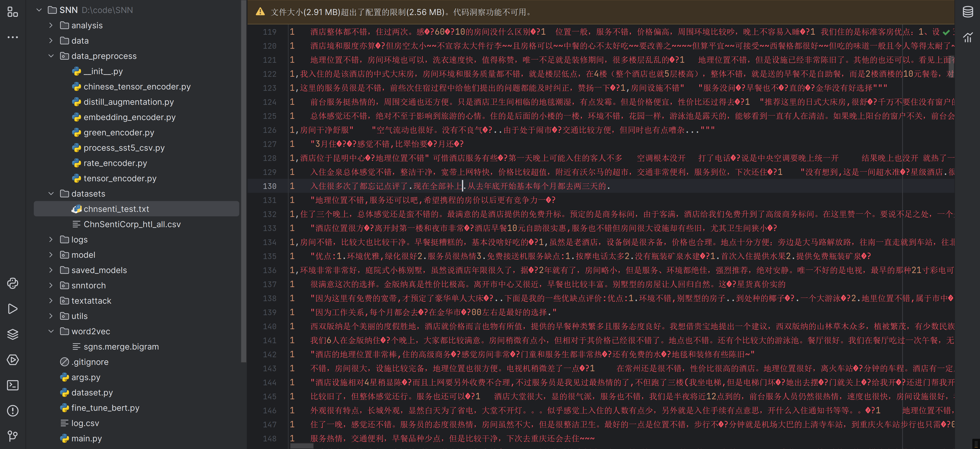Collapse the word2vec folder
980x449 pixels.
51,331
